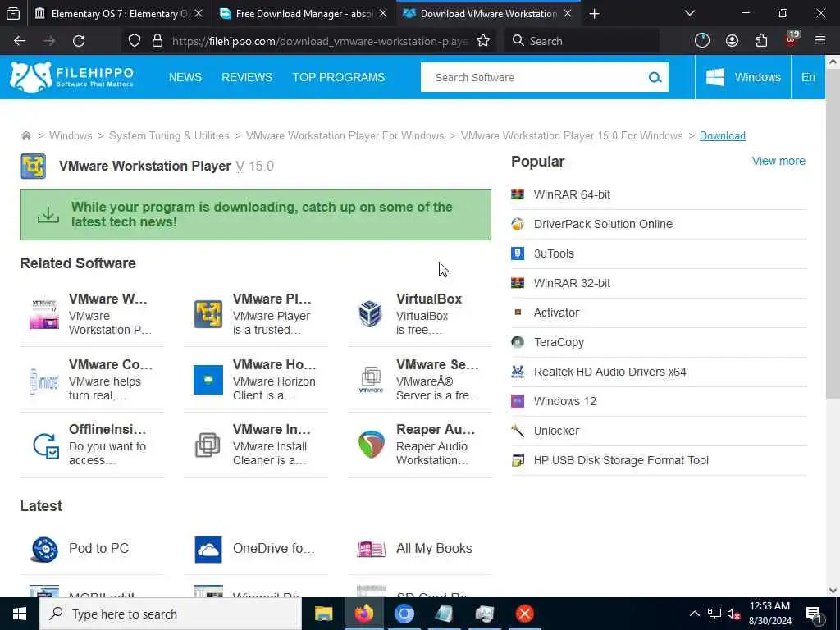840x630 pixels.
Task: Open a new browser tab
Action: pyautogui.click(x=594, y=13)
